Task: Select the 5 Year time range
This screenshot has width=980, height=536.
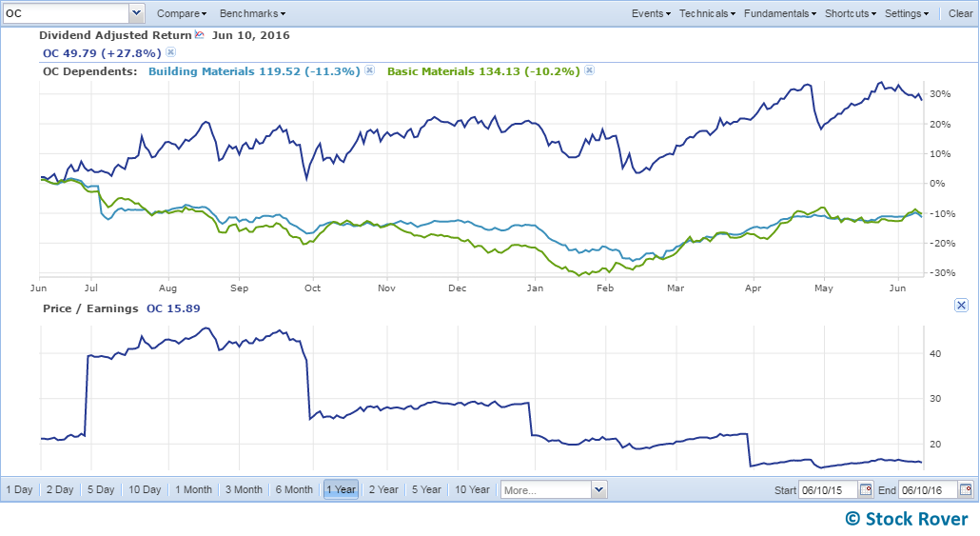Action: click(426, 489)
